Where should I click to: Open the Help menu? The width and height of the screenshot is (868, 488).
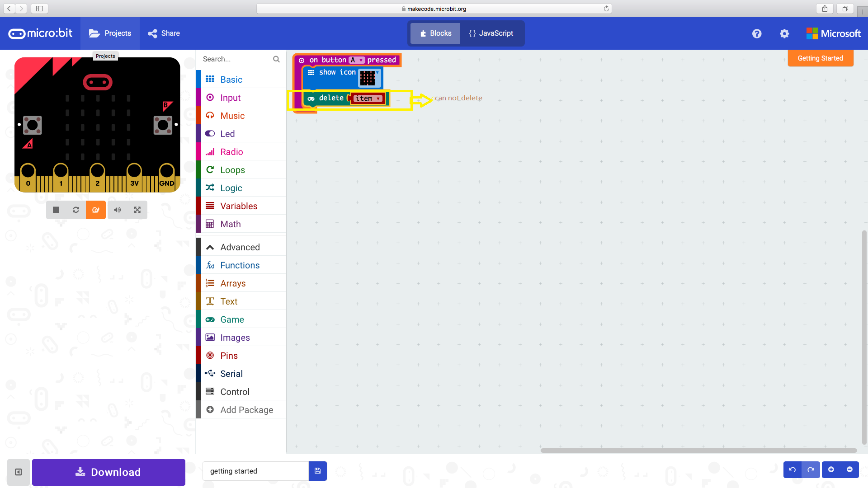[757, 33]
